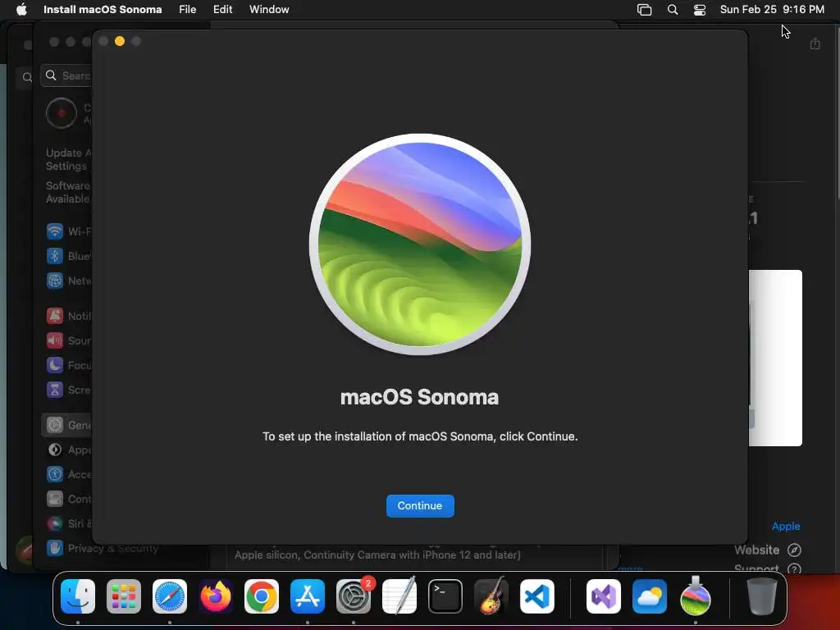Click the share icon in App Store window

point(815,43)
